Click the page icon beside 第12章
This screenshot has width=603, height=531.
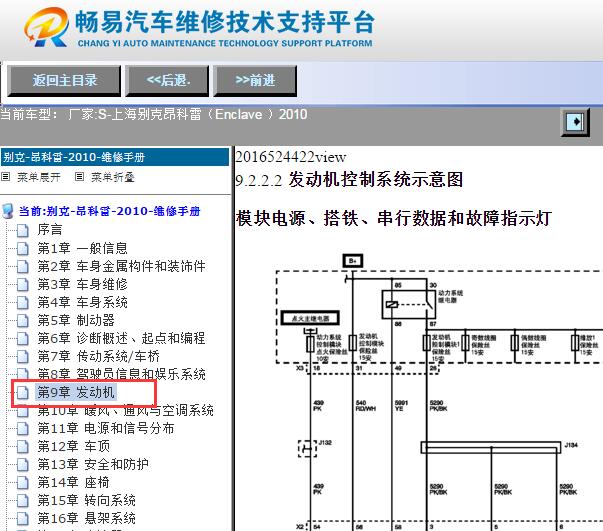(x=23, y=447)
